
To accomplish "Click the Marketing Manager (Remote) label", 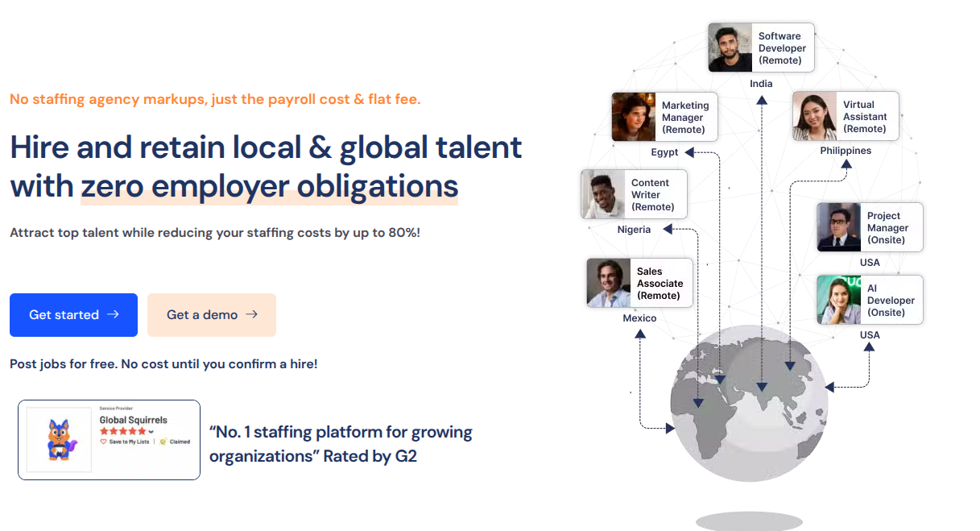I will point(685,118).
